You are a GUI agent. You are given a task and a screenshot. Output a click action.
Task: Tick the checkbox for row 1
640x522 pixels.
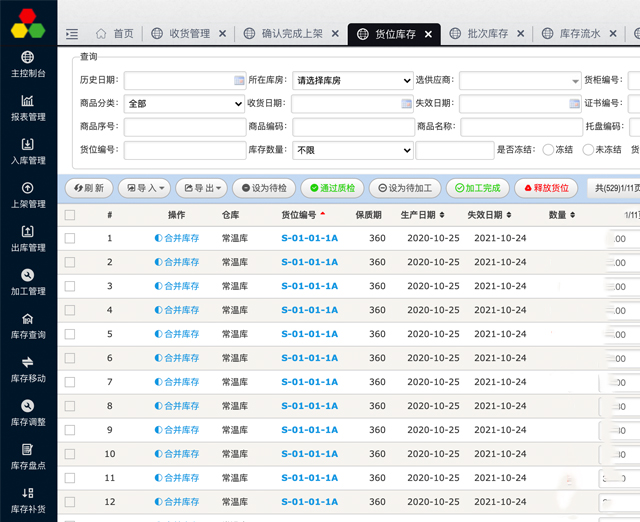[x=70, y=238]
